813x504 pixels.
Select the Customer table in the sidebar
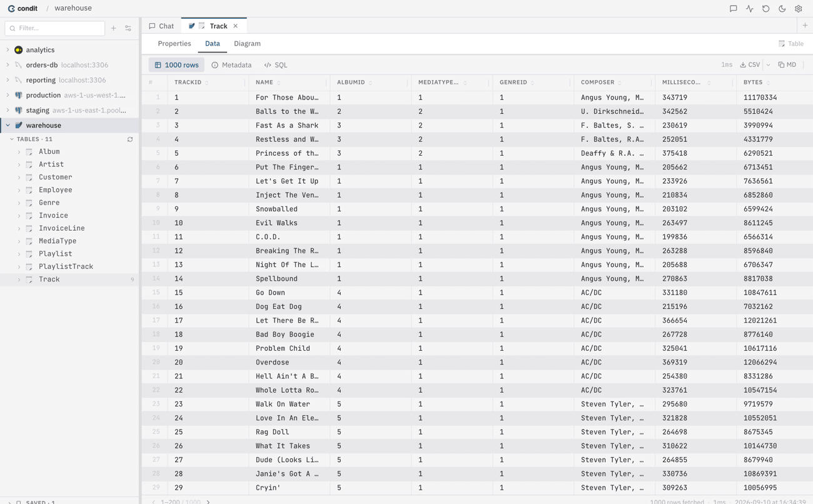56,178
